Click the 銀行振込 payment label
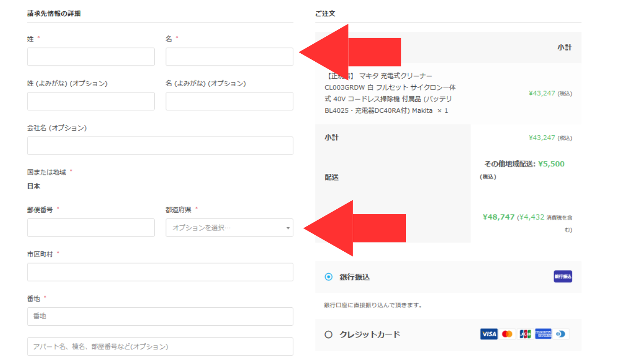Screen dimensions: 644x362 (x=355, y=277)
